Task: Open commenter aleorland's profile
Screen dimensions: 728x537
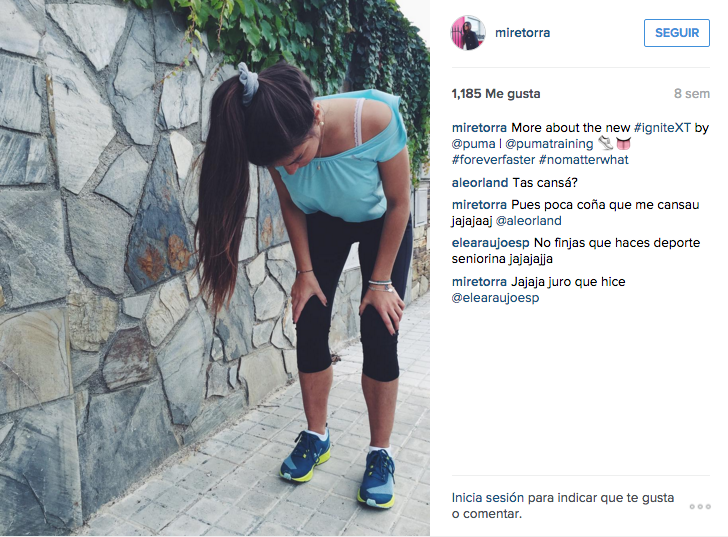Action: point(480,182)
